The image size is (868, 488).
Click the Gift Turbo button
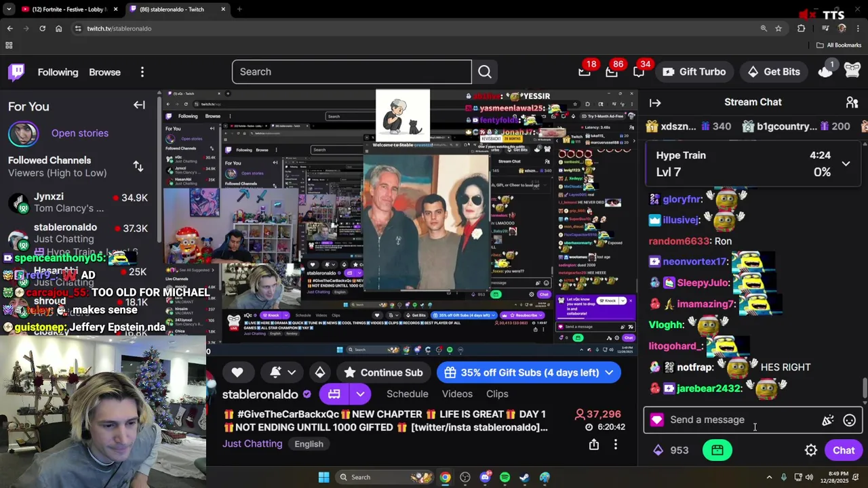(694, 72)
